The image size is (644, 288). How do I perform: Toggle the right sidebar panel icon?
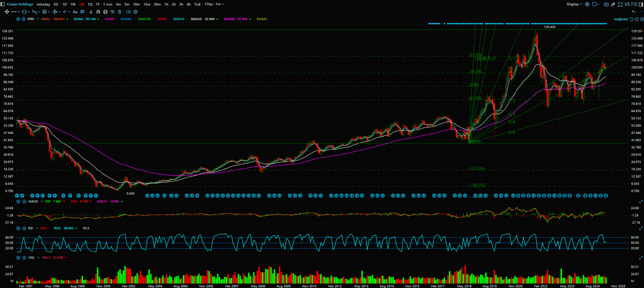click(x=641, y=4)
